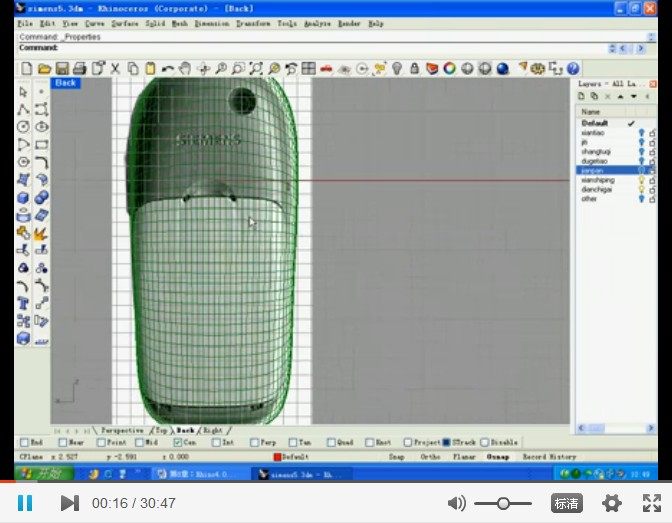672x523 pixels.
Task: Select the Fillet curve tool in left toolbar
Action: [41, 162]
